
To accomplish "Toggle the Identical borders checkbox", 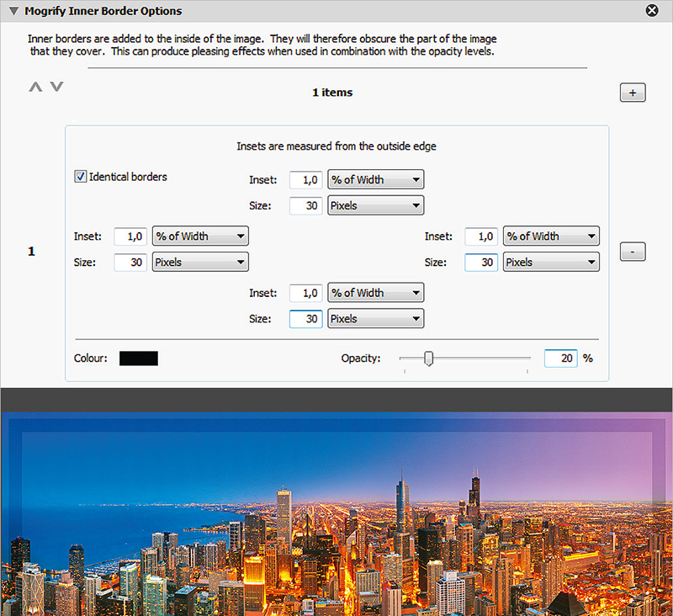I will pos(81,177).
